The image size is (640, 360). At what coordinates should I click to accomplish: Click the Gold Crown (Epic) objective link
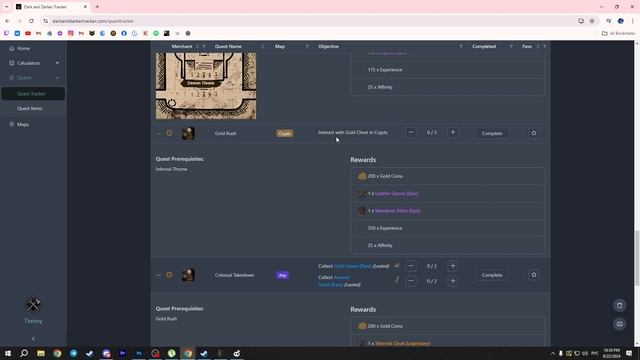click(x=353, y=266)
